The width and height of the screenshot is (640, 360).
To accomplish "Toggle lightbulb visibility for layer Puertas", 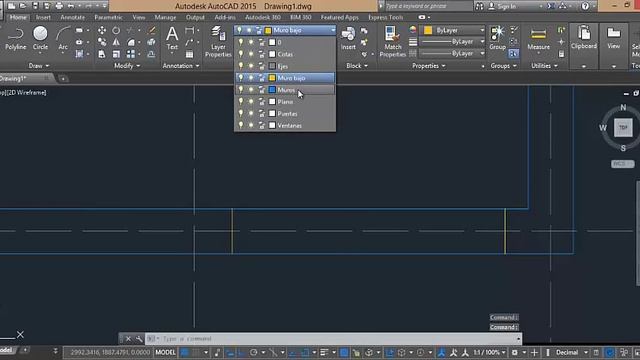I will tap(241, 113).
